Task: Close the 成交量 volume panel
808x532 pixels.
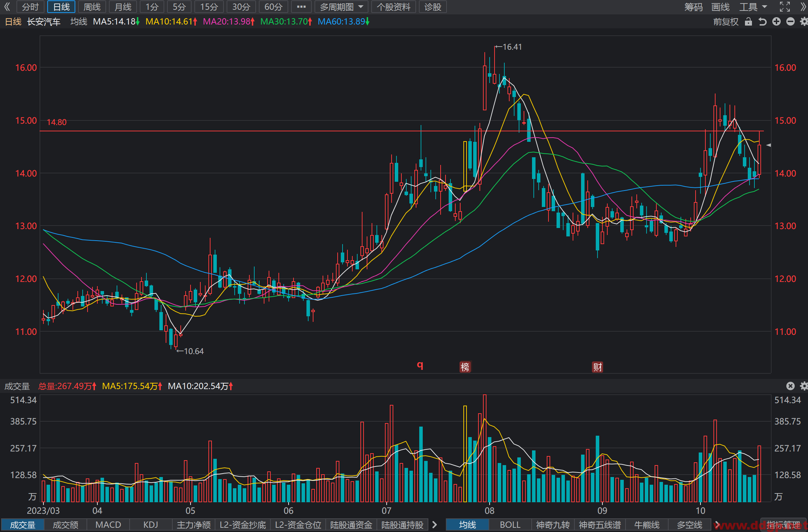Action: click(x=790, y=386)
